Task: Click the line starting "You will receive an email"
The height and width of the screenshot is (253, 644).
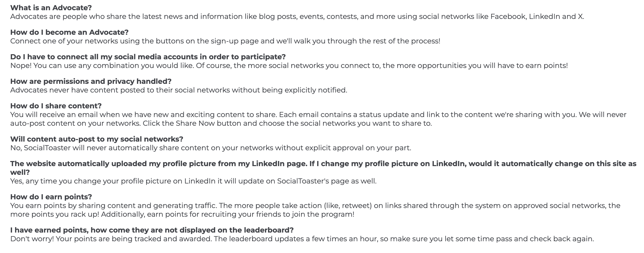Action: 318,114
